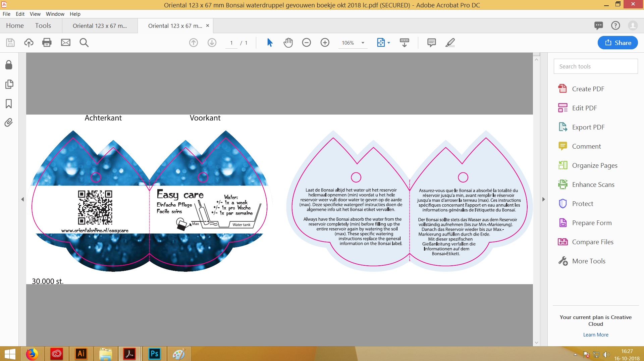Add a sticky note comment

pos(432,43)
